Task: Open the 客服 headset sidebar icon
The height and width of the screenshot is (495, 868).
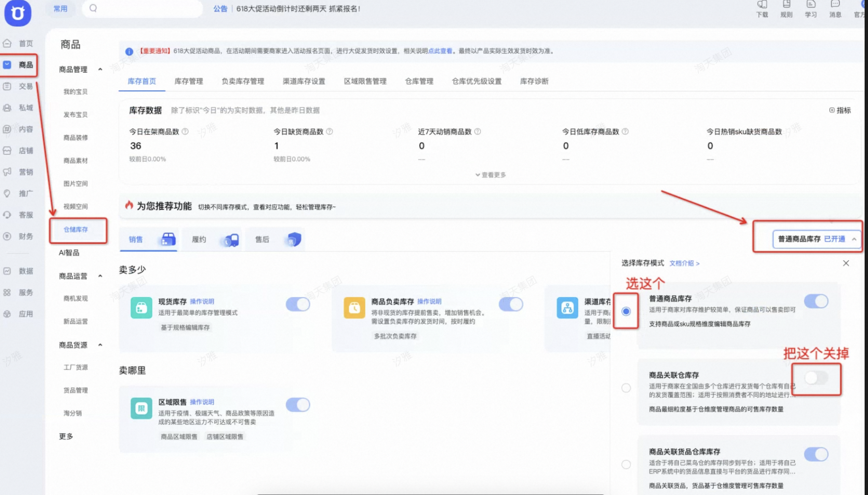Action: click(7, 215)
